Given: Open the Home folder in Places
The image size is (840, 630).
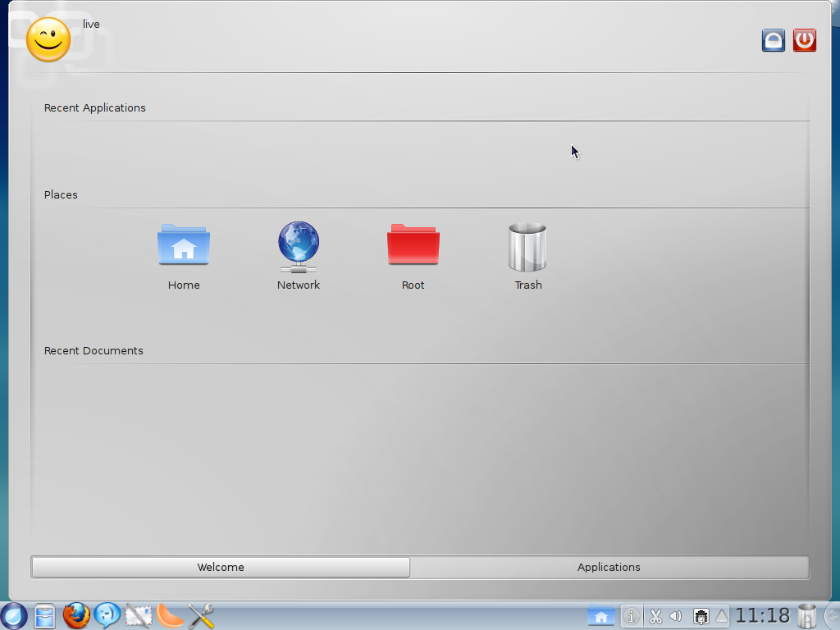Looking at the screenshot, I should click(184, 246).
